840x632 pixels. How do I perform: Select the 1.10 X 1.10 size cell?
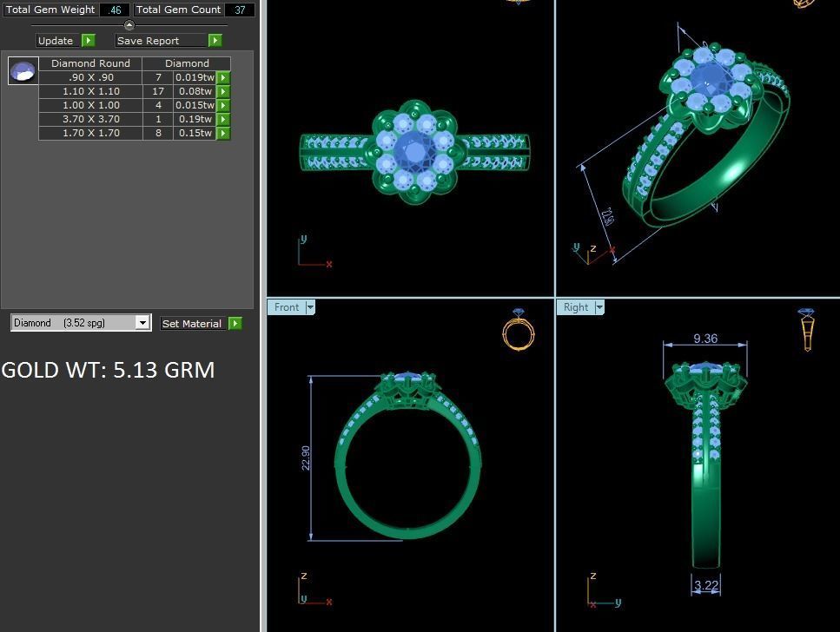tap(90, 91)
